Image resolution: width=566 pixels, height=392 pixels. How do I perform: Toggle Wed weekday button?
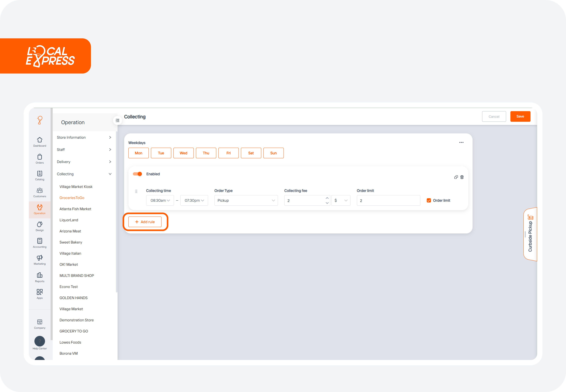pyautogui.click(x=183, y=153)
